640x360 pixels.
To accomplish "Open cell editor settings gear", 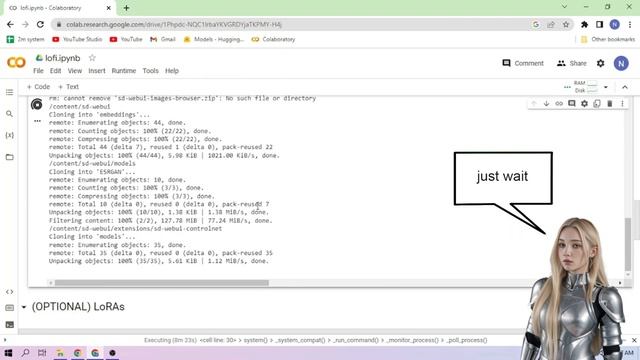I will point(584,104).
